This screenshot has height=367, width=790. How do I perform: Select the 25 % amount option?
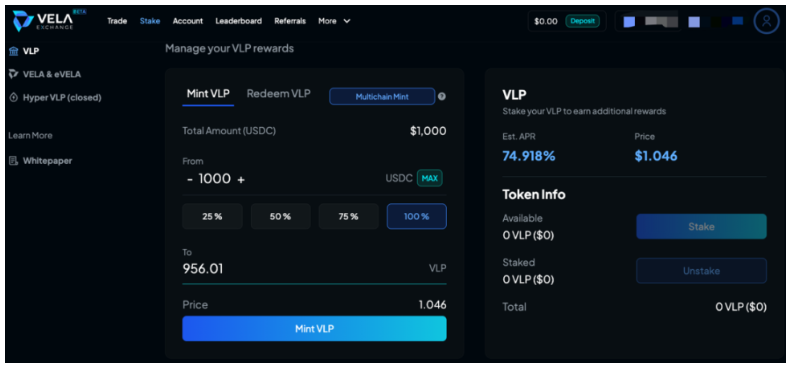click(212, 216)
